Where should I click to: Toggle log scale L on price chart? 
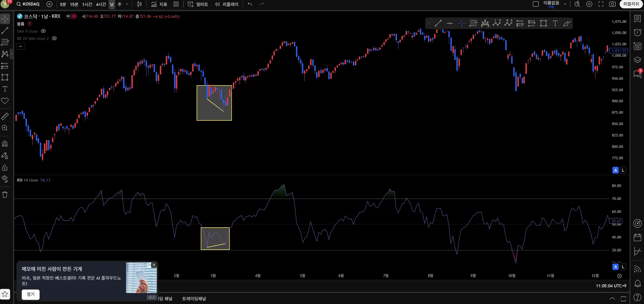click(623, 170)
